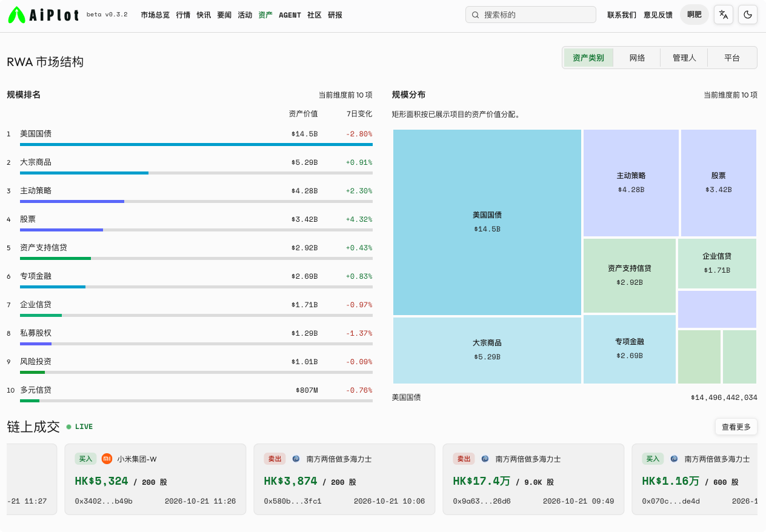Click fund icon on HK$17.4万 trade card
Screen dimensions: 766x532
485,459
